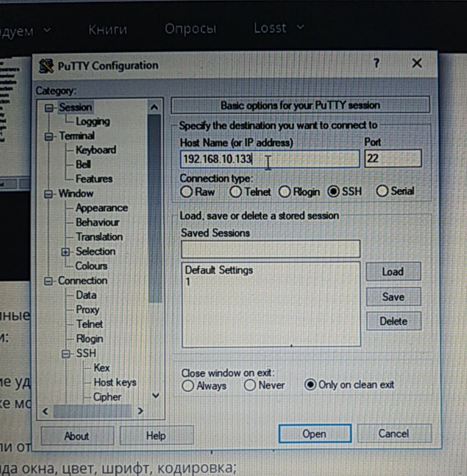Click the question mark help icon
The width and height of the screenshot is (467, 476).
376,63
